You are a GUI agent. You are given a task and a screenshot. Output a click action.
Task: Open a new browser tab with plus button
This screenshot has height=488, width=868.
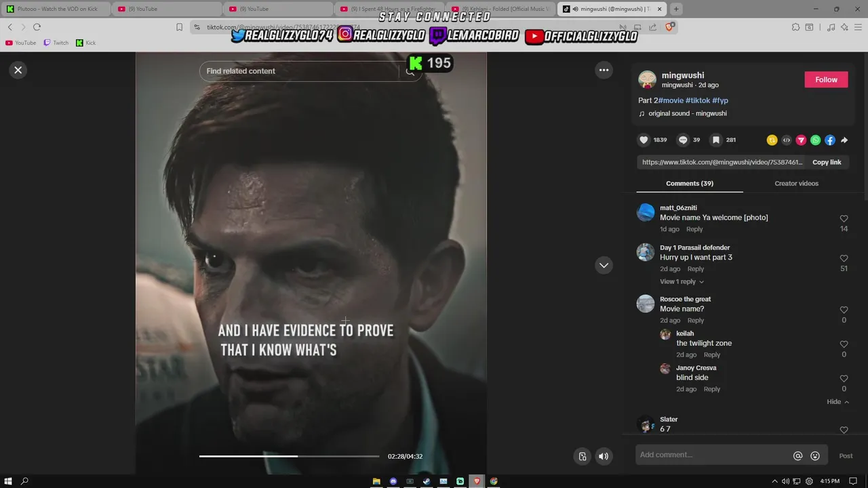pos(675,9)
